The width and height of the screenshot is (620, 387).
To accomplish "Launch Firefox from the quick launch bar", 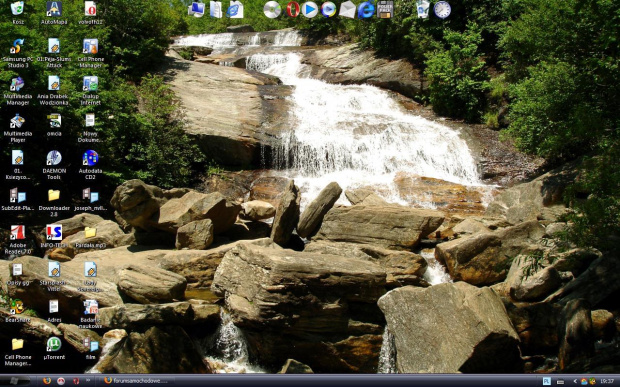I will pyautogui.click(x=47, y=381).
